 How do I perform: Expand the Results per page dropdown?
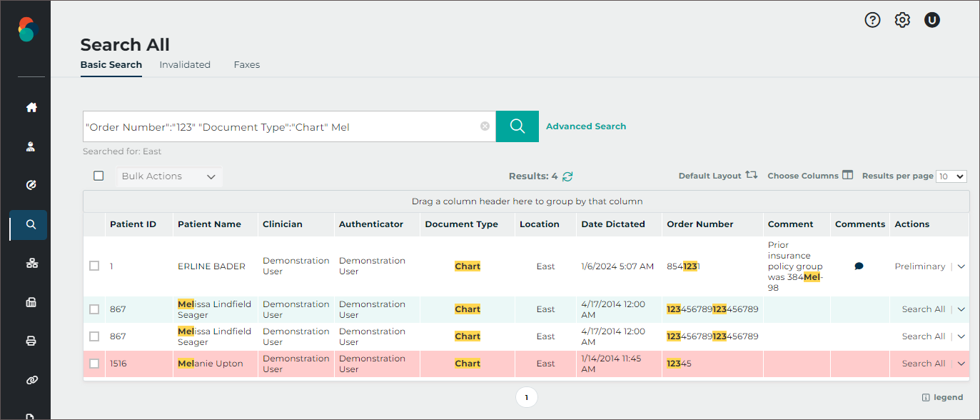point(951,176)
